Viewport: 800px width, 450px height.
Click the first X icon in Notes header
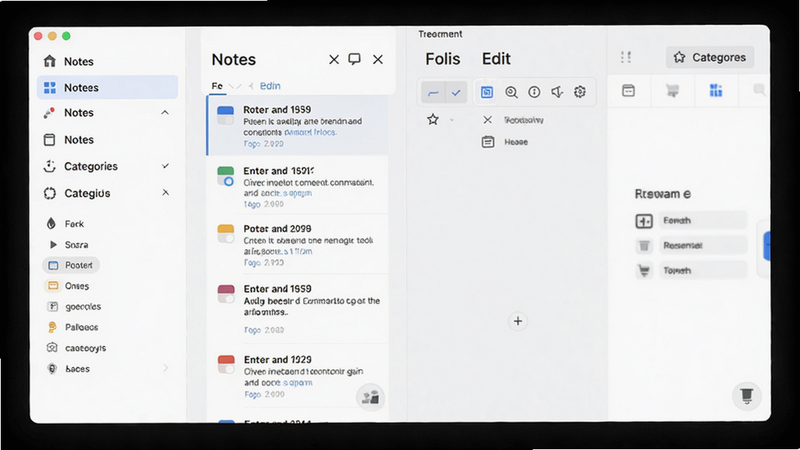click(x=334, y=60)
